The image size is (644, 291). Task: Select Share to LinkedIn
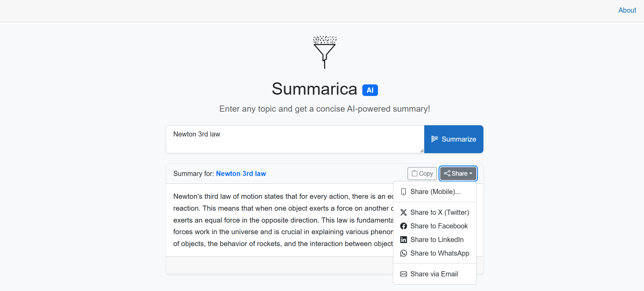click(434, 240)
